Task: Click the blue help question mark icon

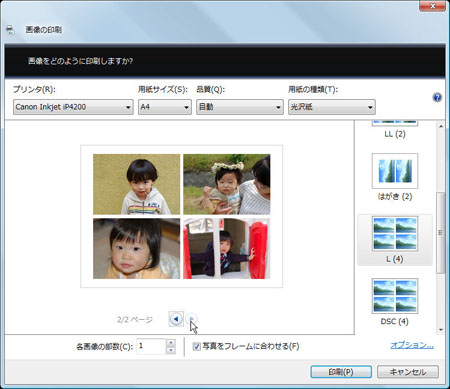Action: pyautogui.click(x=437, y=97)
